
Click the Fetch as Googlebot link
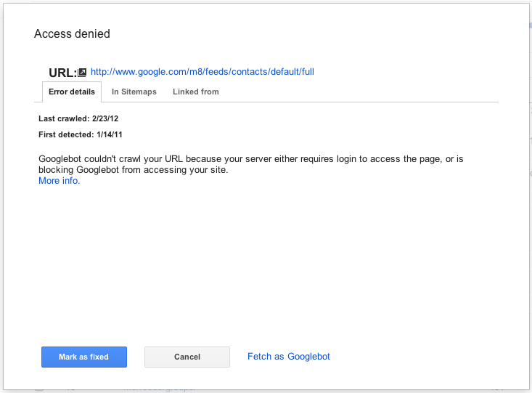(x=288, y=357)
